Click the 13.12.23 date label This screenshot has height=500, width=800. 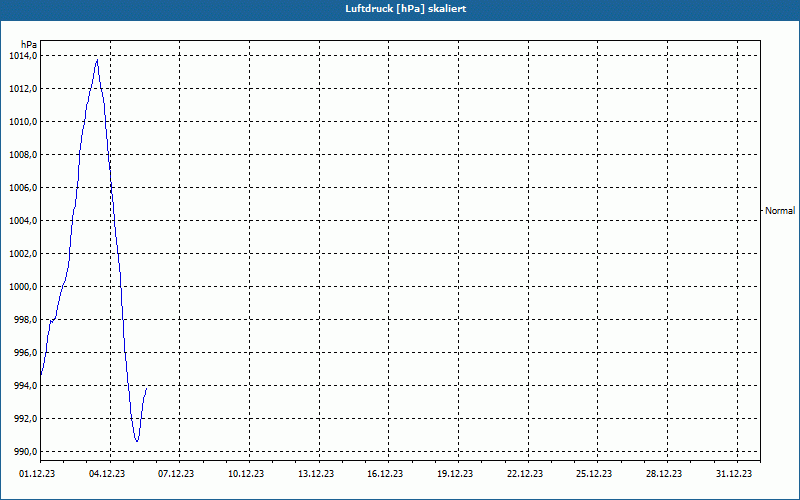click(316, 474)
